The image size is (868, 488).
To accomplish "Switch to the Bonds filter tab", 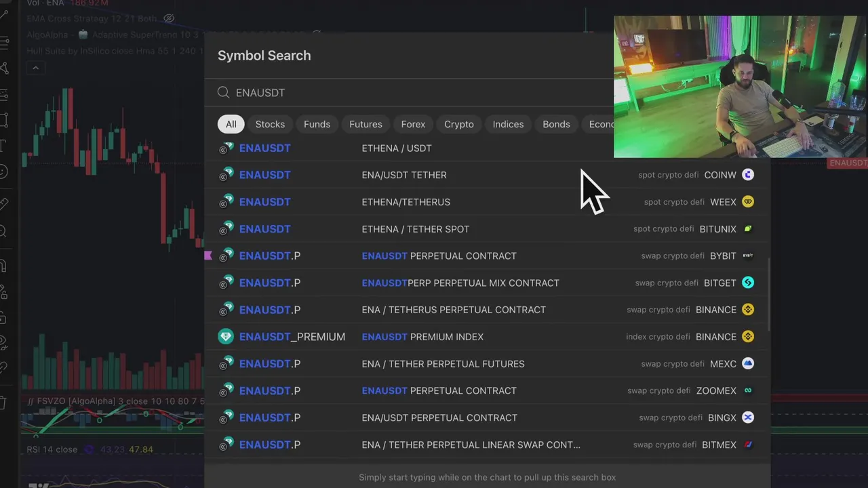I will tap(556, 124).
